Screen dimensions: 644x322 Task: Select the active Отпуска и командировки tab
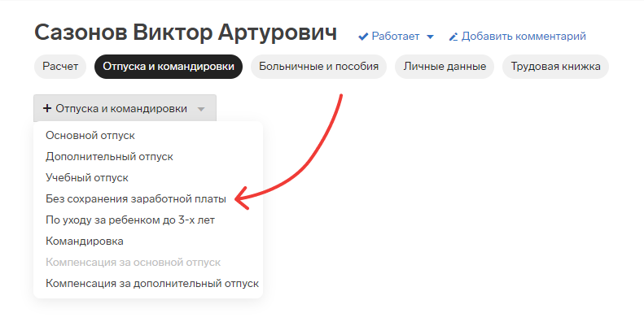click(x=169, y=67)
